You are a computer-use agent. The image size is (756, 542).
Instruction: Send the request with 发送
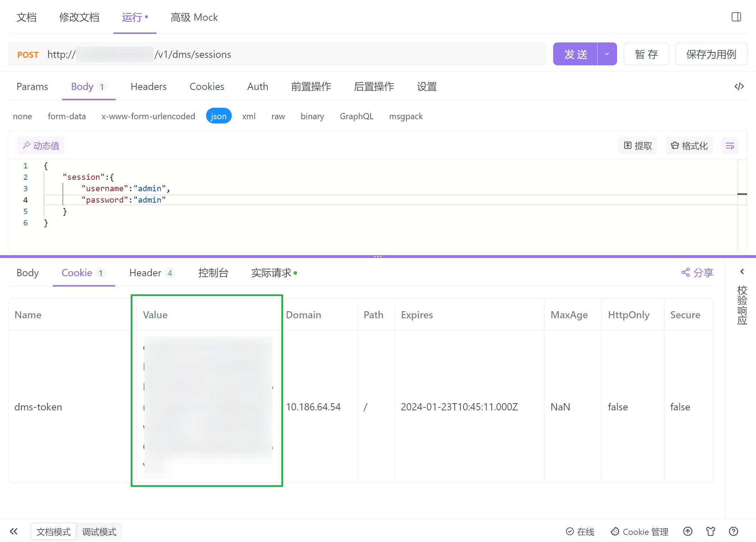coord(575,54)
